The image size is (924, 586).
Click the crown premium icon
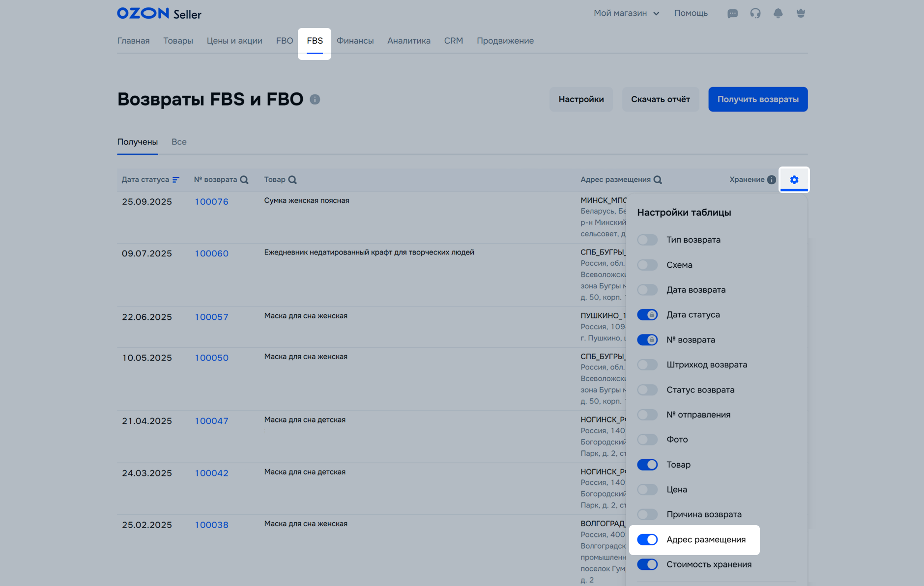click(x=801, y=14)
